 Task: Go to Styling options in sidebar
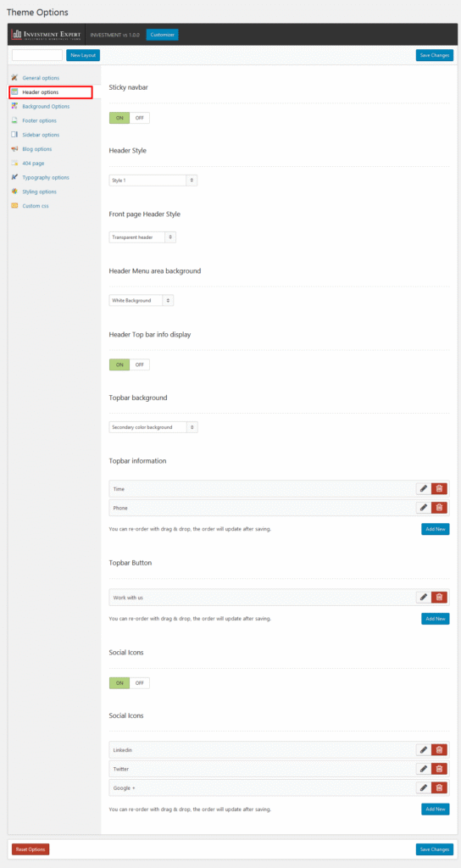coord(39,192)
